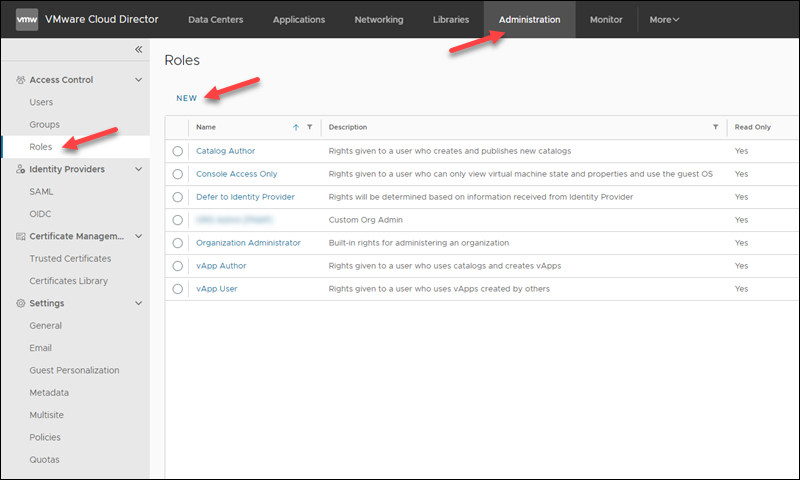Open General settings

coord(45,325)
